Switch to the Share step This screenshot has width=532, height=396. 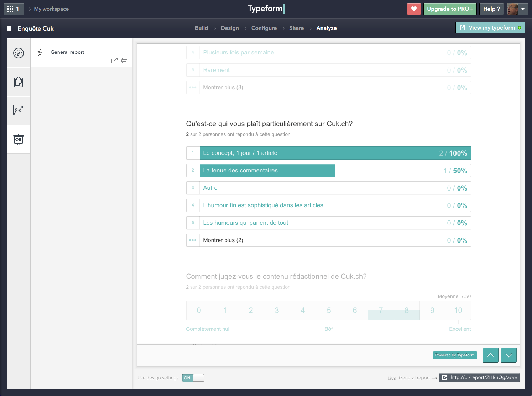(x=296, y=28)
